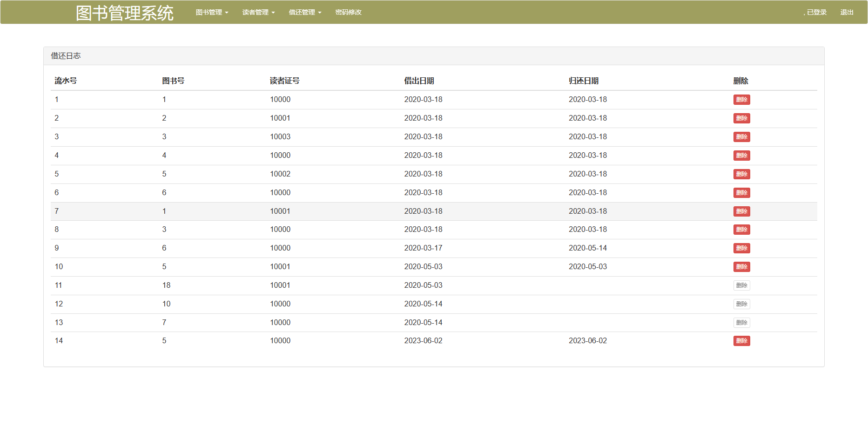The height and width of the screenshot is (441, 868).
Task: Select reader ID 10003 cell in row 3
Action: (280, 137)
